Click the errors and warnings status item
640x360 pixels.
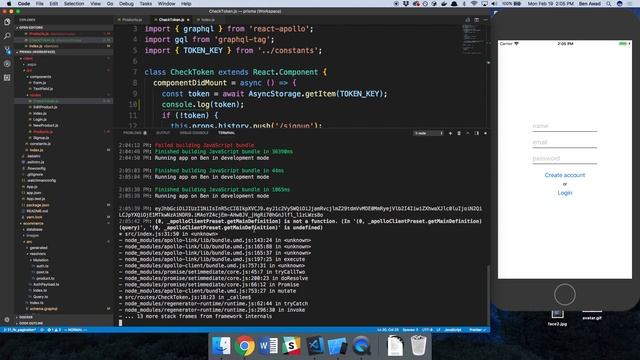54,330
